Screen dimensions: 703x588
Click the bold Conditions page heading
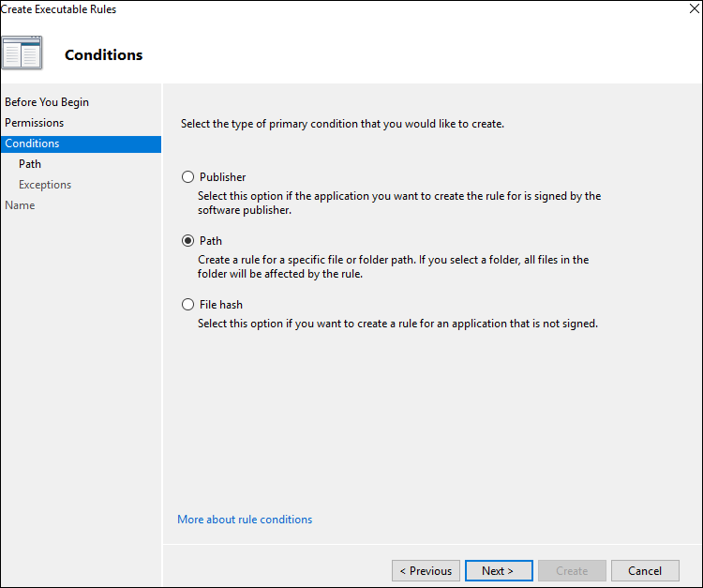coord(104,54)
